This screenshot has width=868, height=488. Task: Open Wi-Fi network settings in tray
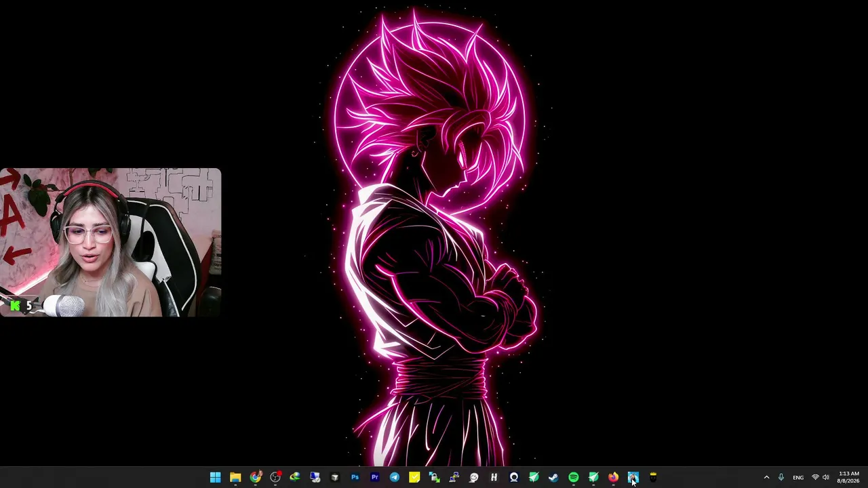click(815, 478)
